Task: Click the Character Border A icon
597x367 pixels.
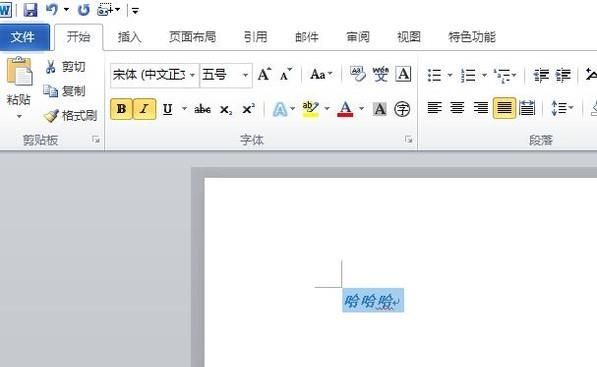Action: (403, 75)
